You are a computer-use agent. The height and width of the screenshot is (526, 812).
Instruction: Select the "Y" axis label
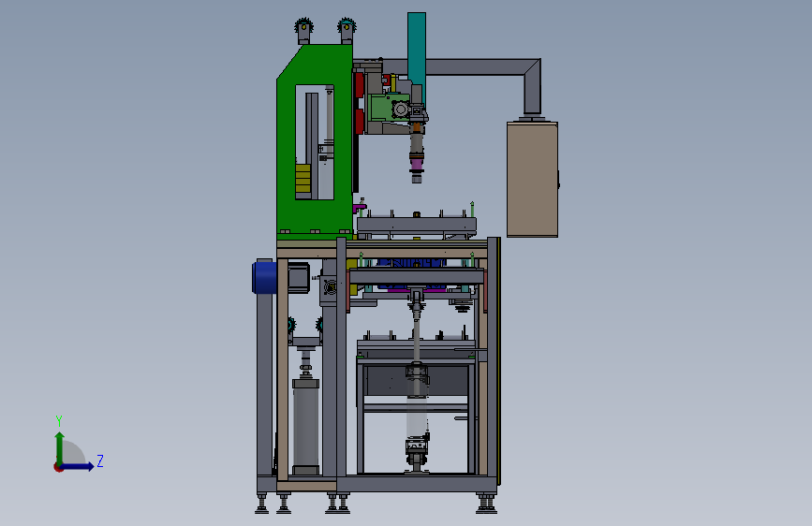pyautogui.click(x=59, y=421)
